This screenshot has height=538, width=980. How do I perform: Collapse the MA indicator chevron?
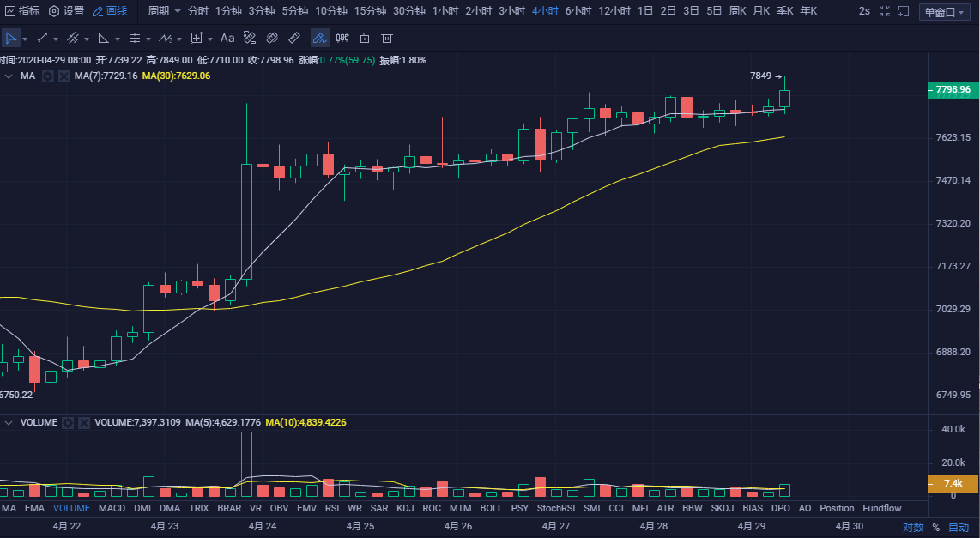tap(9, 76)
